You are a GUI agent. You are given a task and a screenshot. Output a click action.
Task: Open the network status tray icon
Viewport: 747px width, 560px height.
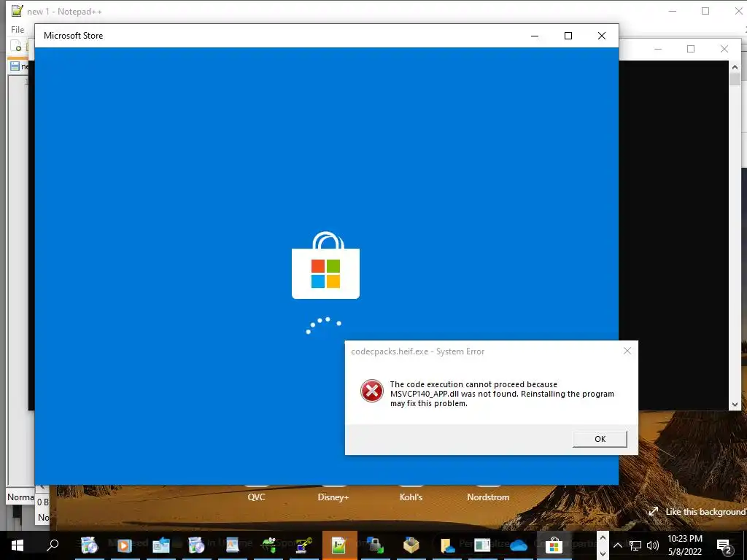(635, 545)
